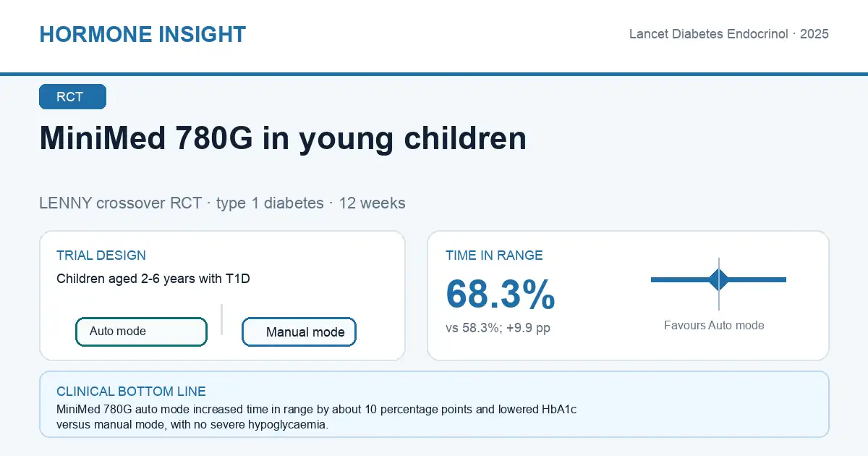Select the RCT badge
Screen dimensions: 868x456
click(x=72, y=97)
